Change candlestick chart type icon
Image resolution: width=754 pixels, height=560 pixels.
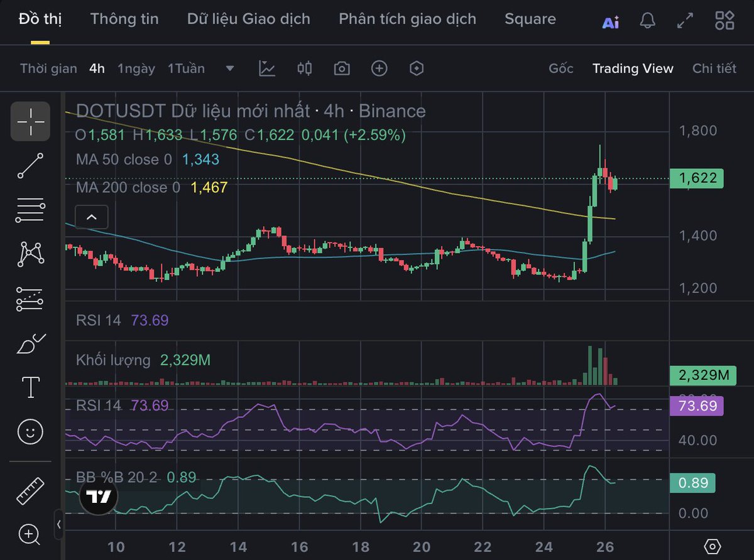304,68
